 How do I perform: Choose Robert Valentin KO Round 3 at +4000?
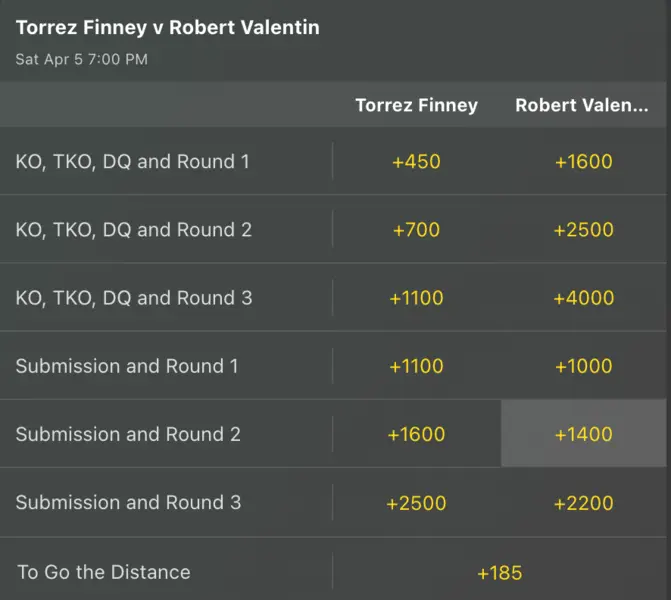tap(583, 298)
